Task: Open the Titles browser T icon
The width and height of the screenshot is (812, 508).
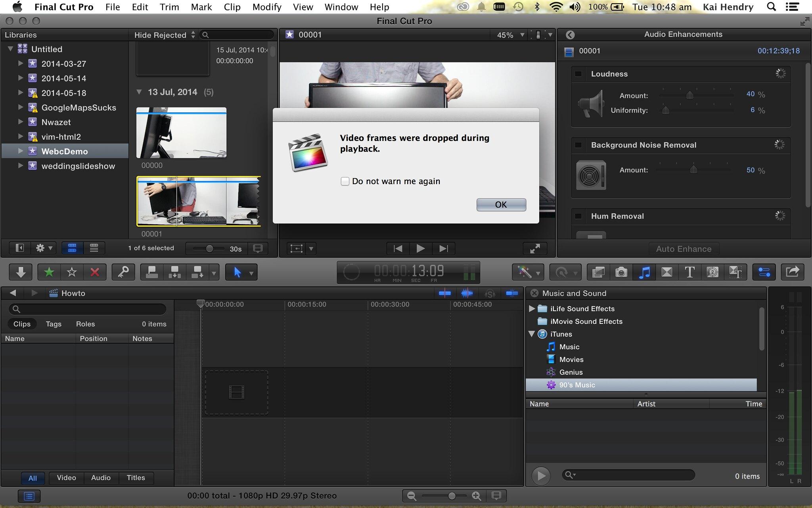Action: 689,272
